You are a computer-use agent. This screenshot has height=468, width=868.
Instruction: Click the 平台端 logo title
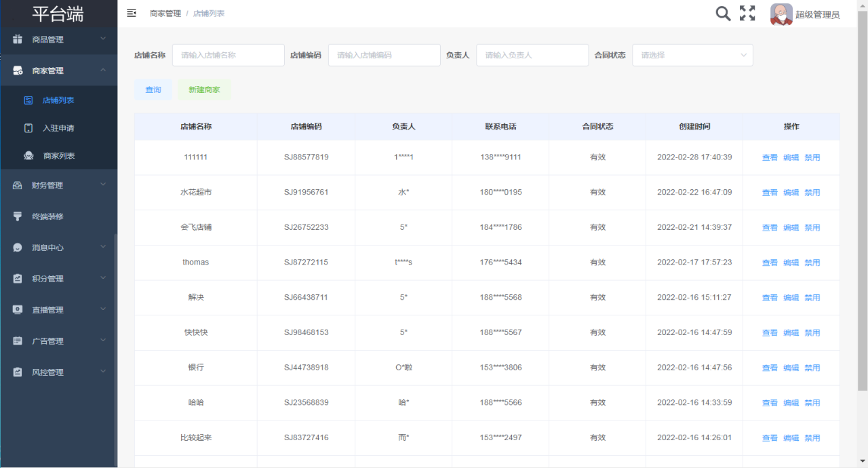pos(58,13)
